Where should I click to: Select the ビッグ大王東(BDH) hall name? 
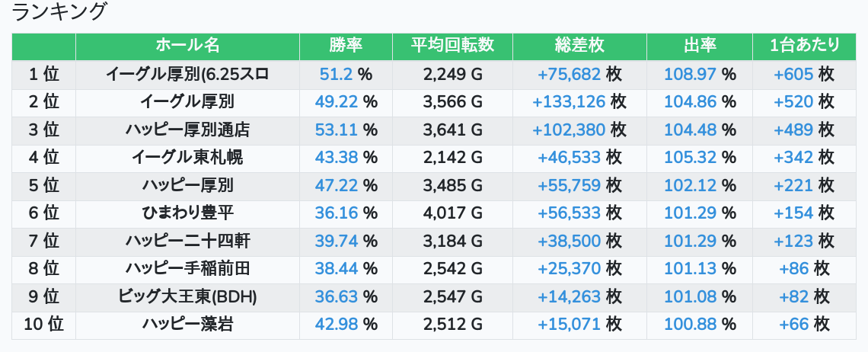pos(187,296)
